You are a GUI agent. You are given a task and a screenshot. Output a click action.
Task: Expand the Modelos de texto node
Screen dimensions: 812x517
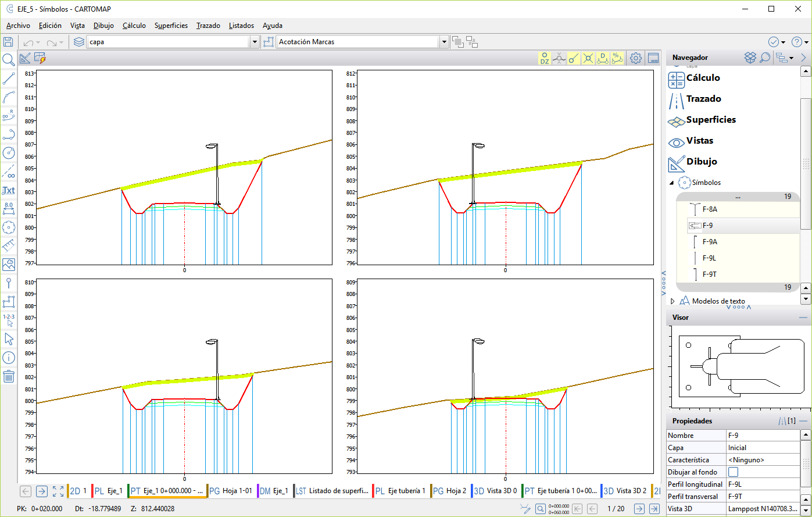tap(673, 301)
